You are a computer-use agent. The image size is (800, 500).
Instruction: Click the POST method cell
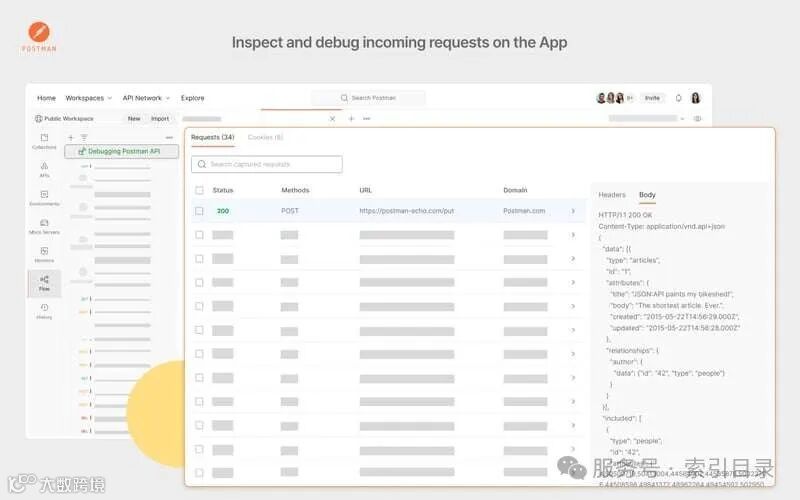(x=290, y=211)
